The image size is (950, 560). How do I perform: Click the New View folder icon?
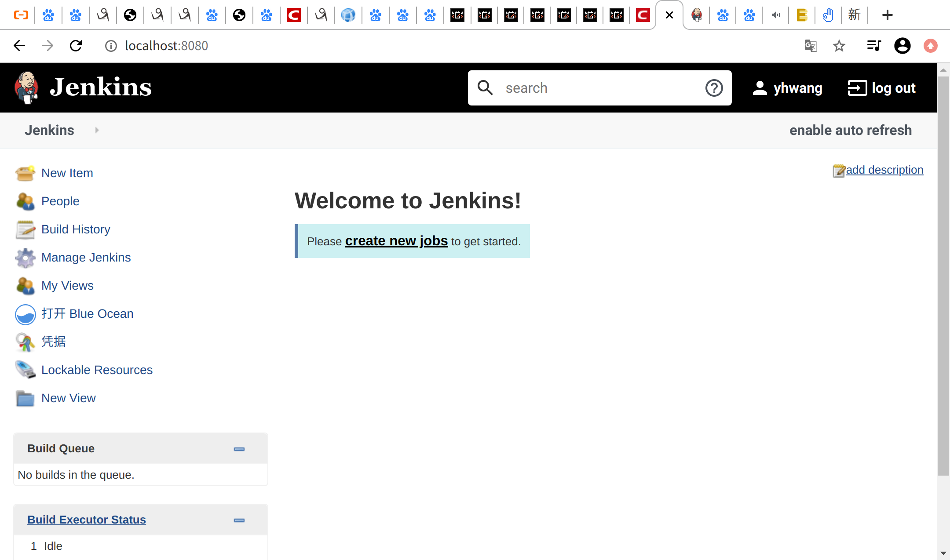[25, 398]
